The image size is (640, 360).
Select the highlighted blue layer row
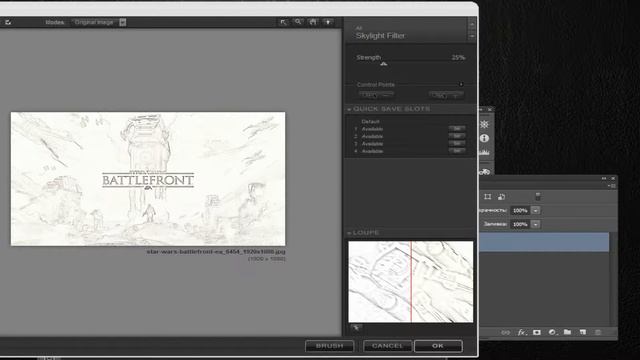[x=544, y=242]
